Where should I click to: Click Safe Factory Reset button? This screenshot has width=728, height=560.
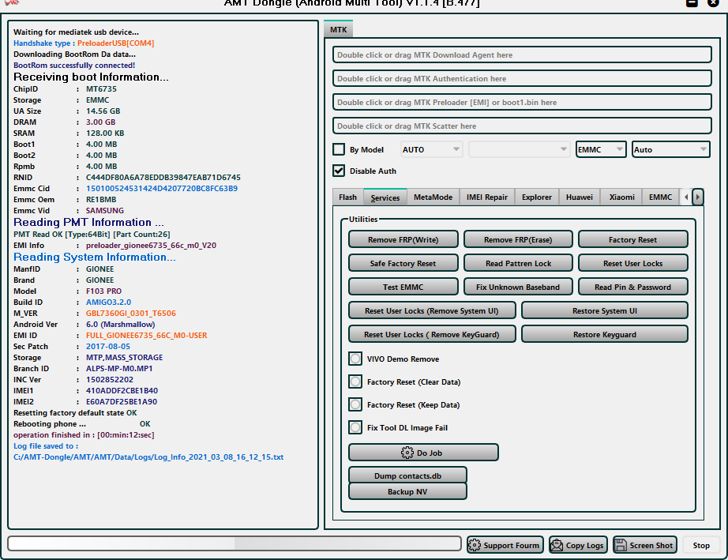[403, 263]
